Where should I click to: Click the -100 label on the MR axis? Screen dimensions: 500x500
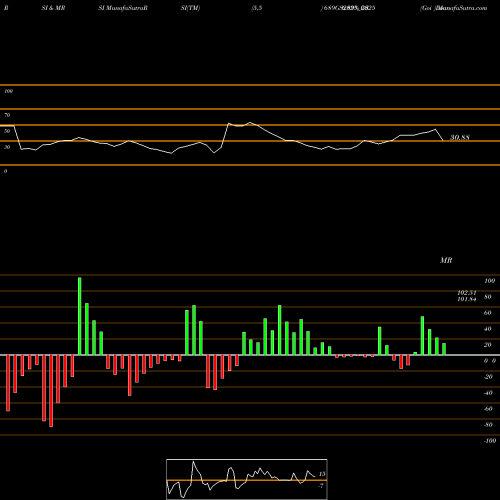pyautogui.click(x=489, y=441)
